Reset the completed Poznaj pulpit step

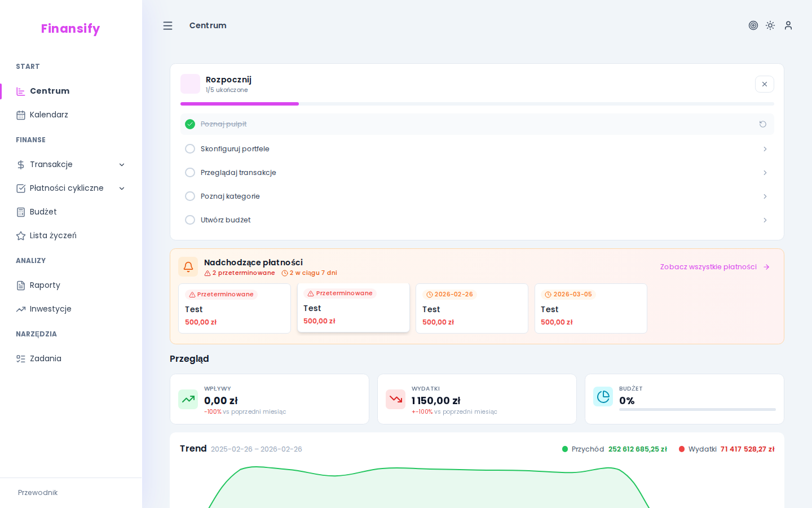click(x=762, y=124)
